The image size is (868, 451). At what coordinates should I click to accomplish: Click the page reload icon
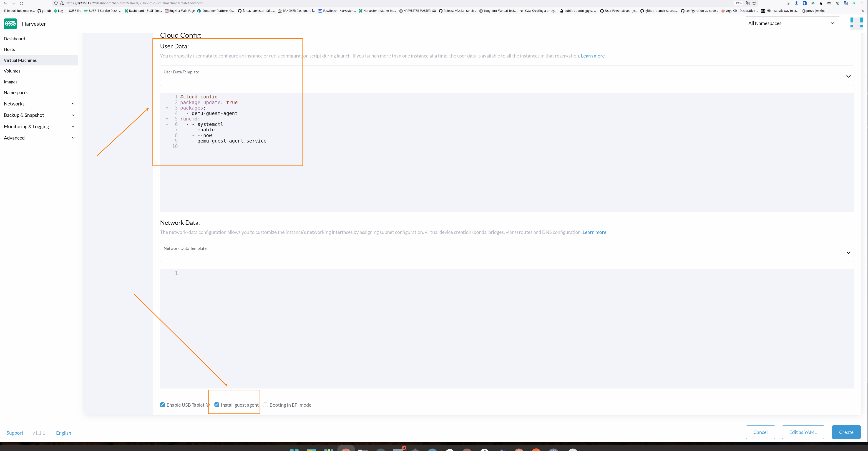click(x=22, y=3)
